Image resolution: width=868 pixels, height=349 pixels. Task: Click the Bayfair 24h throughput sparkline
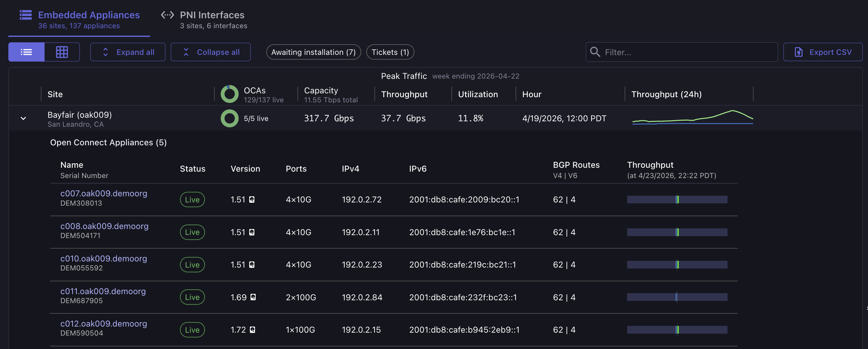(693, 118)
